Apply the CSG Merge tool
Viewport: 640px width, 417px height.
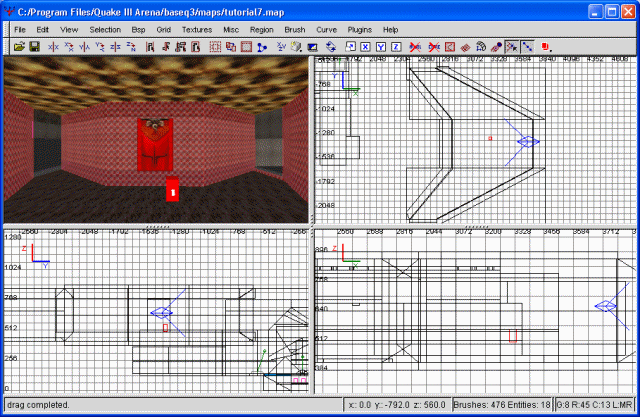246,47
